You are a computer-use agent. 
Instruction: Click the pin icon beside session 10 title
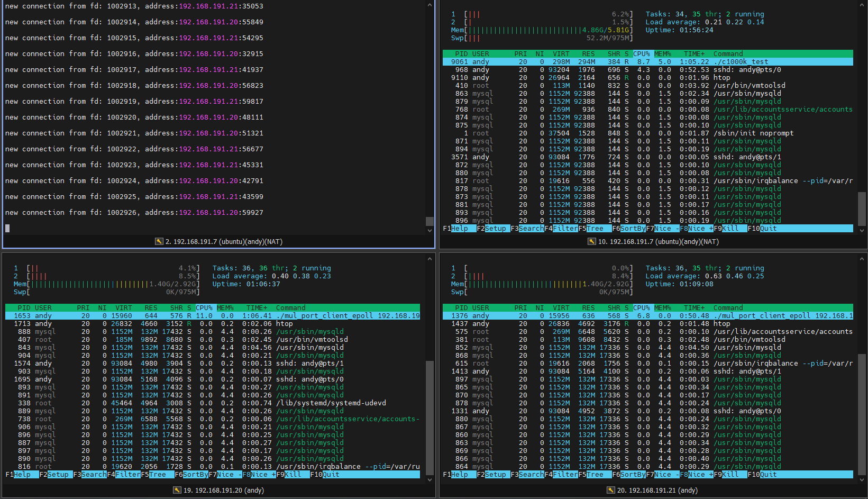point(591,241)
